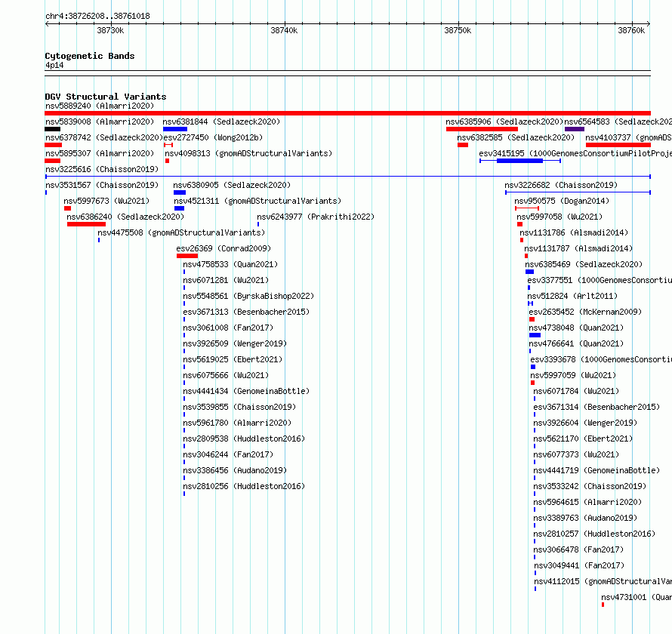Select nsv6382585 (Sedlazeck2020) label
The width and height of the screenshot is (672, 634).
click(x=516, y=137)
